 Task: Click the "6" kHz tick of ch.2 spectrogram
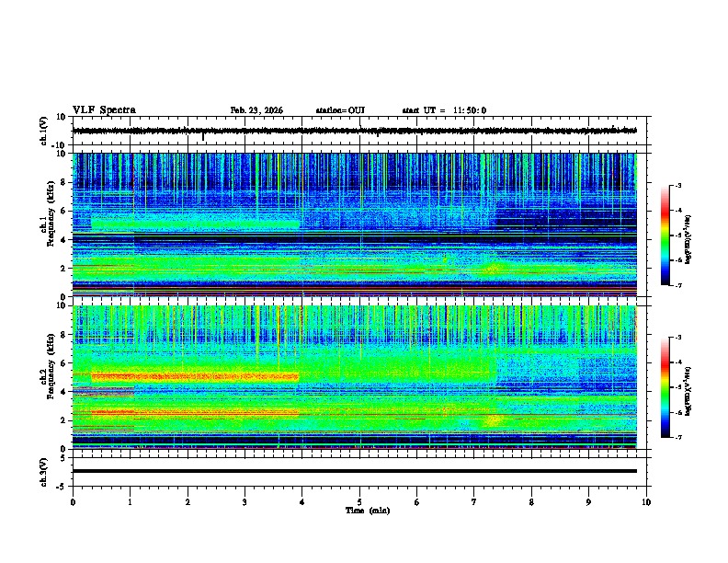click(63, 362)
